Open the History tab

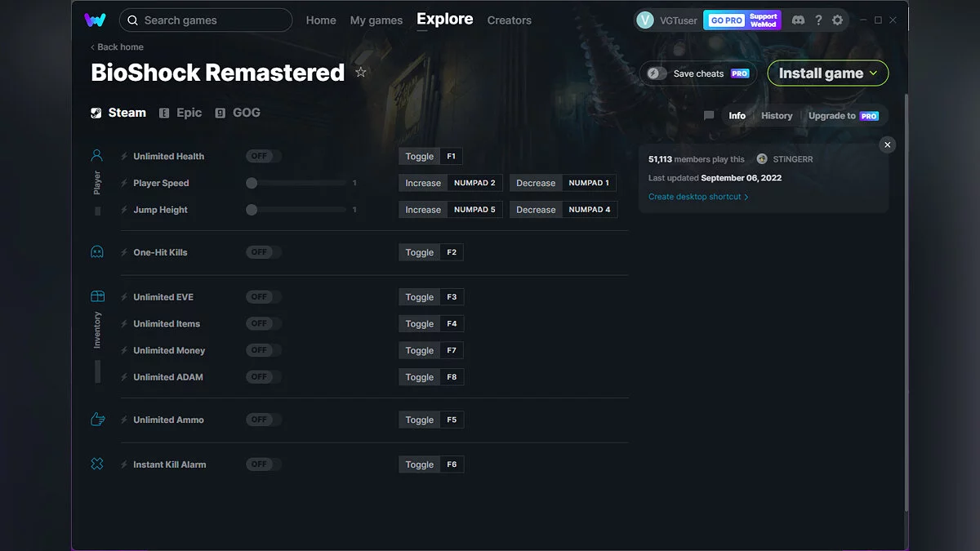777,116
